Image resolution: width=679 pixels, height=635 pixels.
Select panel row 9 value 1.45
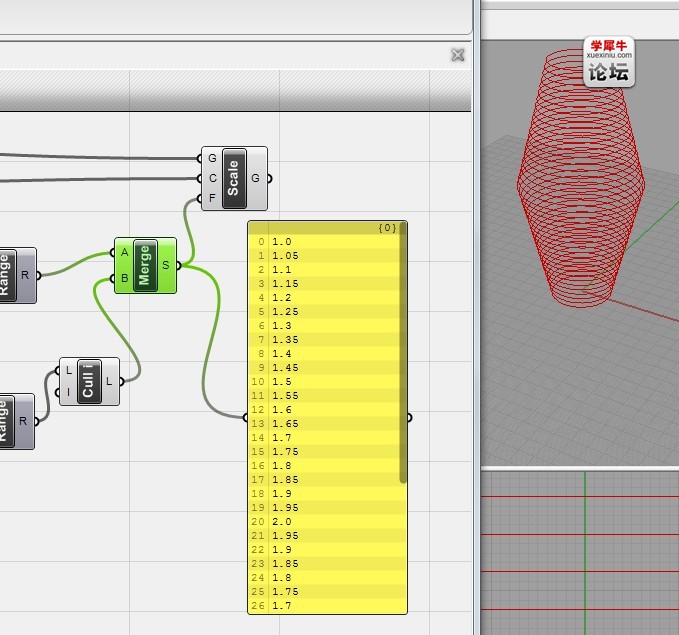point(324,368)
